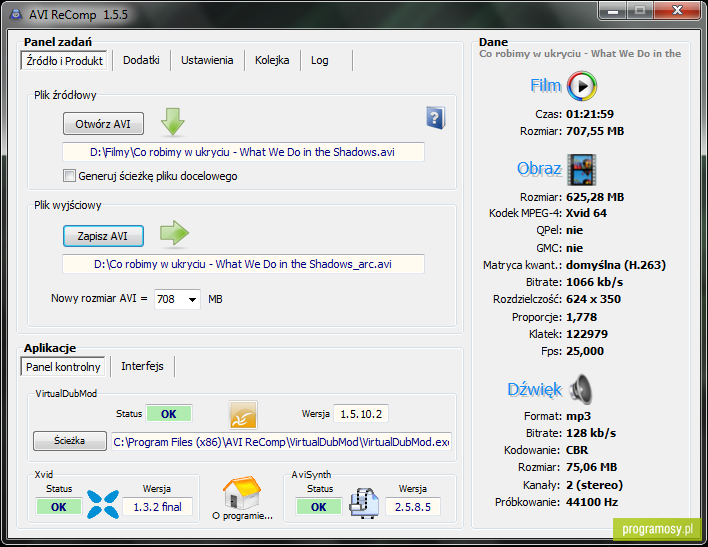Click frame count value 122979
This screenshot has width=708, height=547.
click(x=587, y=334)
